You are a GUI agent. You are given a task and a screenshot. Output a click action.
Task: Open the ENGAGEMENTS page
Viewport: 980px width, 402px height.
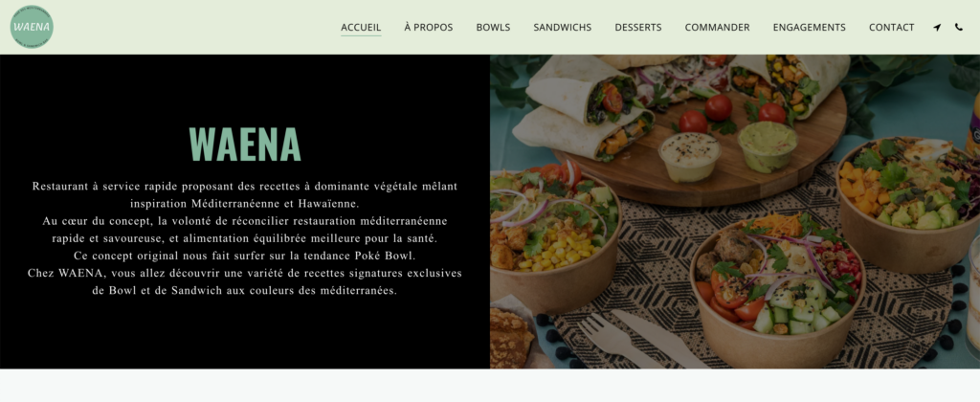(809, 28)
